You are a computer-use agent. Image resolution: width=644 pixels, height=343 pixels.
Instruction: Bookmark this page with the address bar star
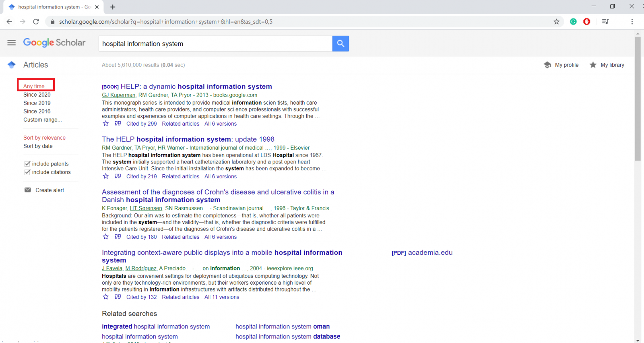click(x=556, y=22)
